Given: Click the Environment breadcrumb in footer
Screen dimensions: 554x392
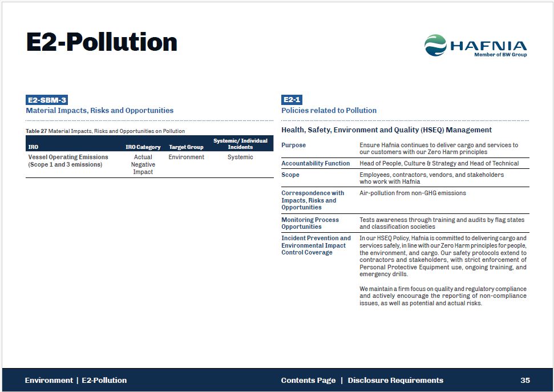Looking at the screenshot, I should (x=48, y=380).
